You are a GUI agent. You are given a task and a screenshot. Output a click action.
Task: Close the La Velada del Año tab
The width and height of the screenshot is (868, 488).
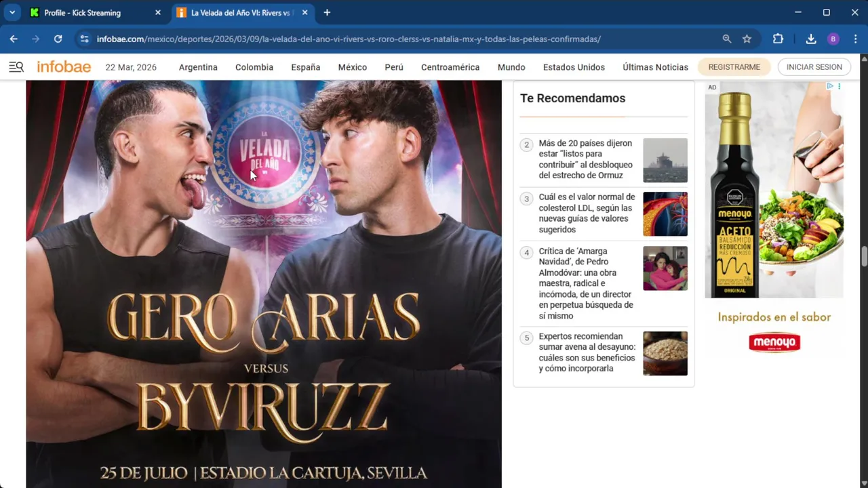[304, 12]
